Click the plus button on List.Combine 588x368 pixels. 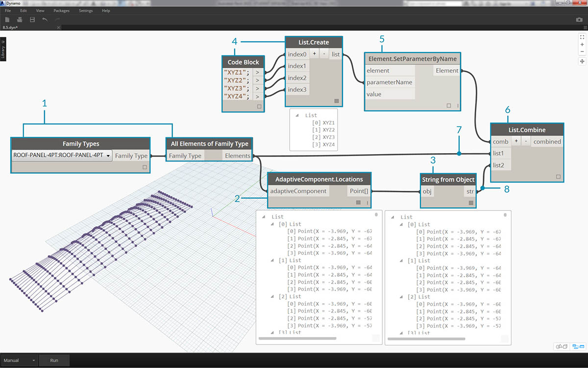[x=517, y=141]
